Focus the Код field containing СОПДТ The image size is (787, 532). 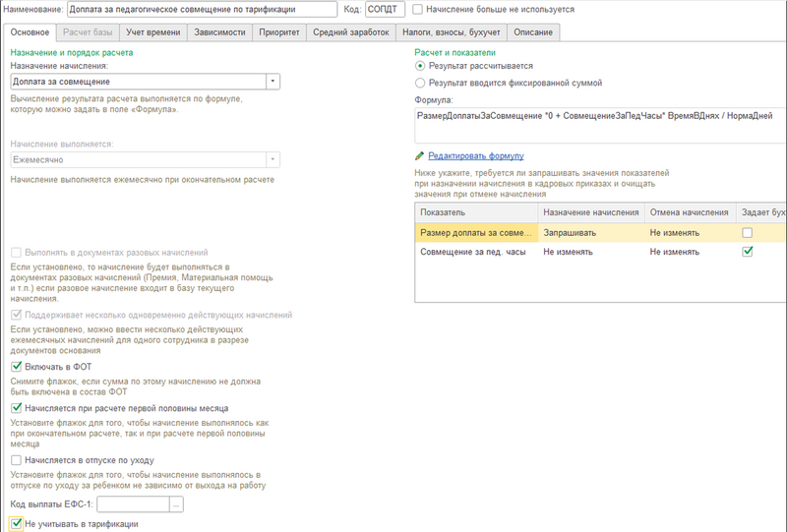coord(384,9)
